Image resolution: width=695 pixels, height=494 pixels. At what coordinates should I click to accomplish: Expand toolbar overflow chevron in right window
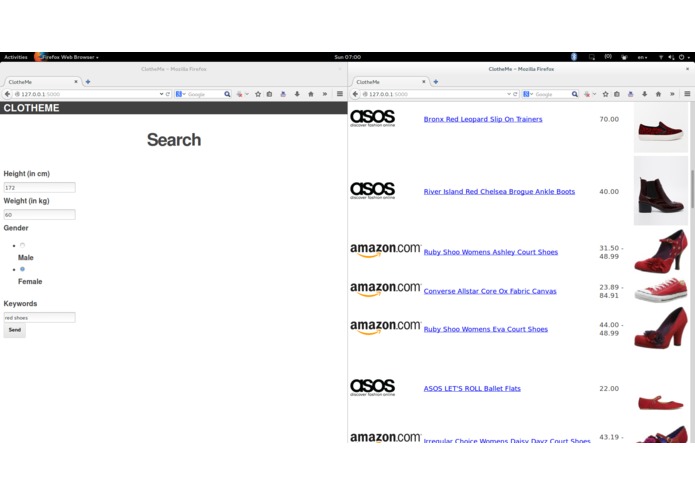pos(672,94)
